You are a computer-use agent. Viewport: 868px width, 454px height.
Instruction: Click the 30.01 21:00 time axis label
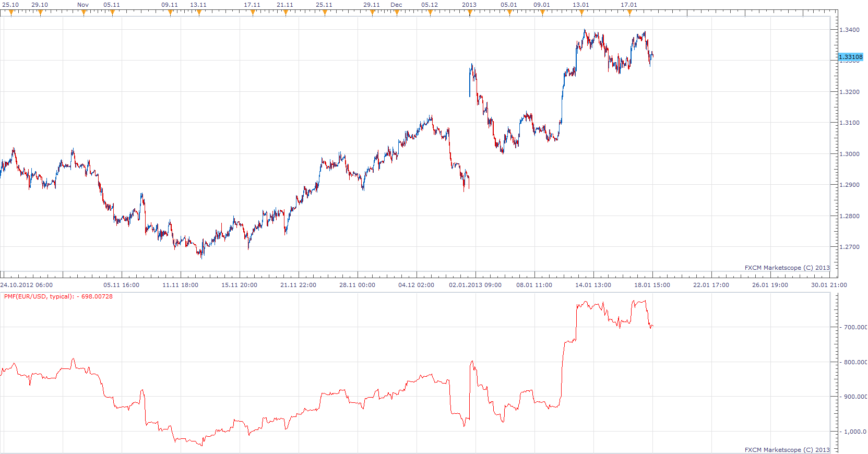tap(829, 285)
